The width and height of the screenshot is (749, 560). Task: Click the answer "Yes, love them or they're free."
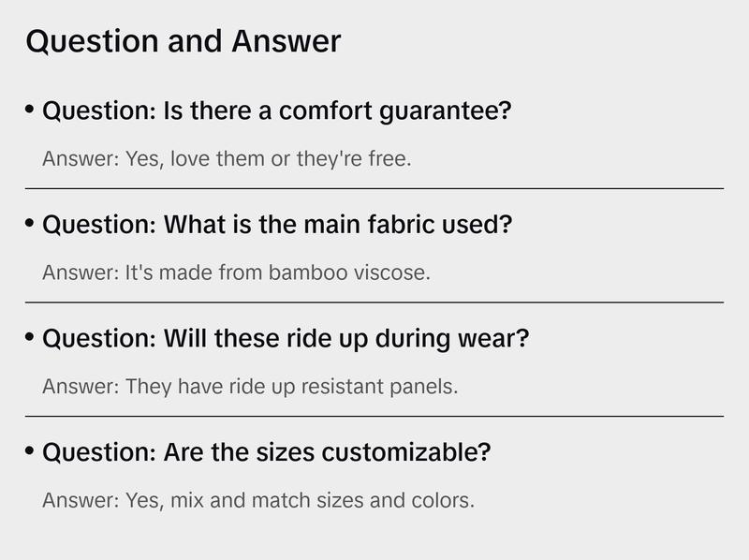coord(227,159)
